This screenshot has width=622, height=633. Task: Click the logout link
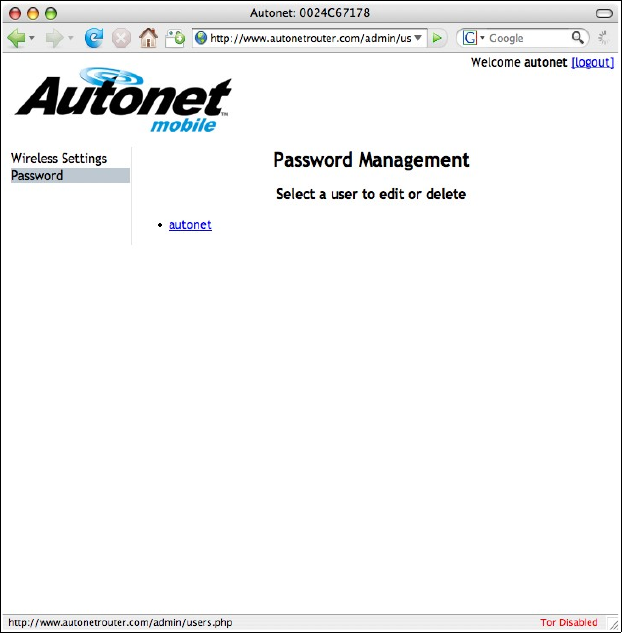tap(593, 63)
